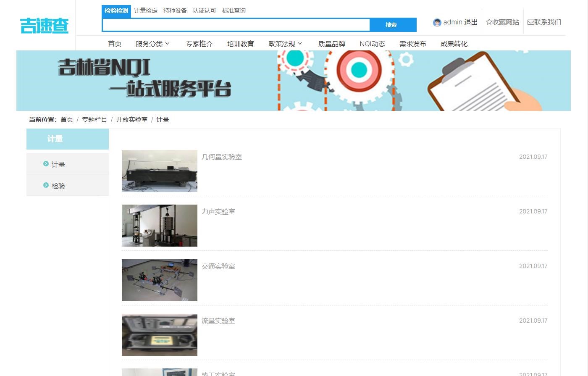This screenshot has width=588, height=376.
Task: Click the 2021.09.17 date of 几何量实验室
Action: (x=533, y=157)
